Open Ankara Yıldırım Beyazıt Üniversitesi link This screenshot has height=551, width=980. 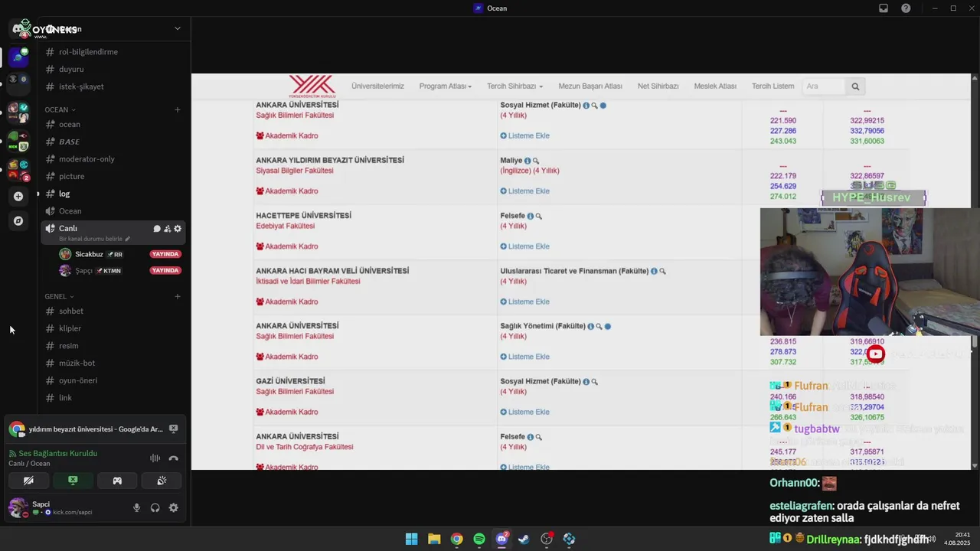point(330,160)
